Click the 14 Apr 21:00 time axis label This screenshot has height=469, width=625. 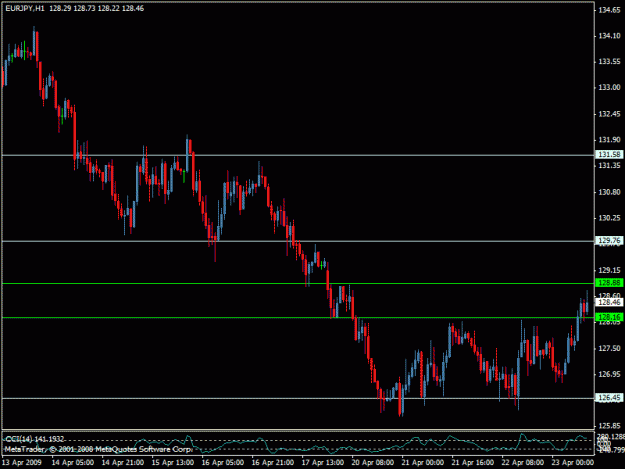coord(122,462)
